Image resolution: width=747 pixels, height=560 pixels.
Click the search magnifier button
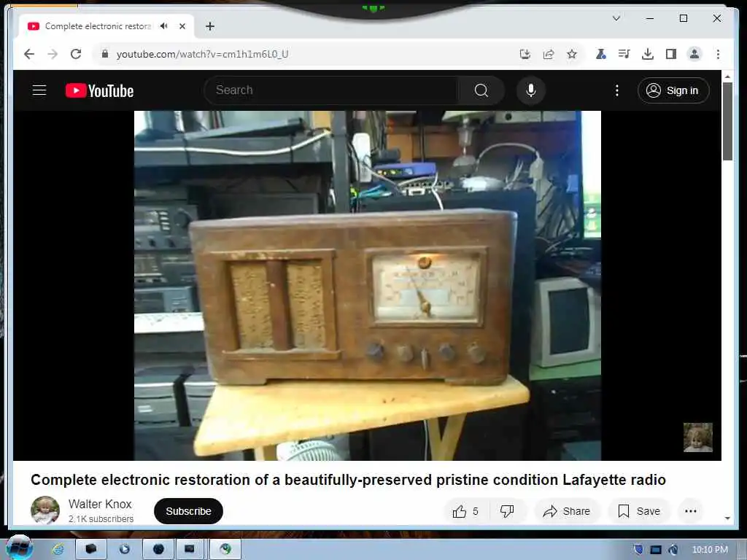481,90
